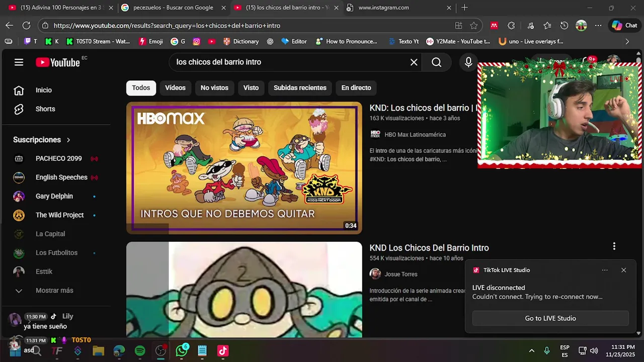Image resolution: width=644 pixels, height=362 pixels.
Task: Select the Subidas recientes filter chip
Action: point(300,88)
